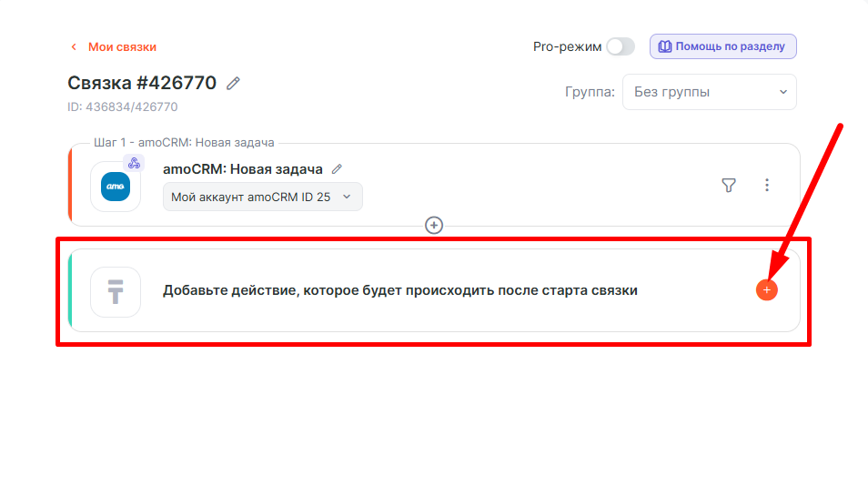Viewport: 868px width, 486px height.
Task: Click the Шаг 1 step header label
Action: coord(184,143)
